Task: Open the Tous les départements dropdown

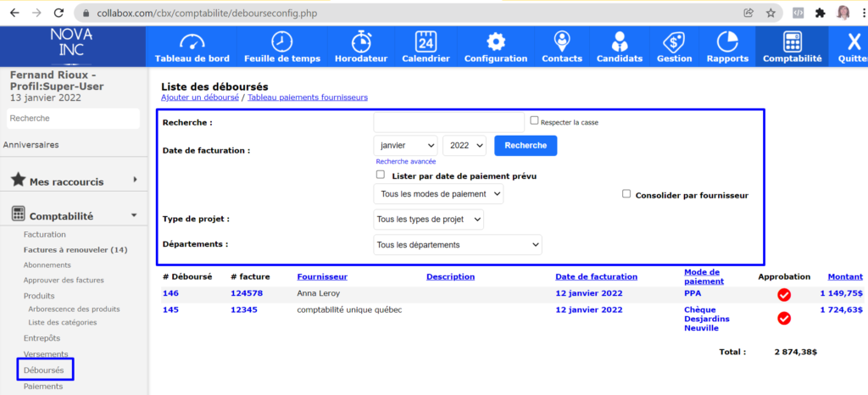Action: (458, 244)
